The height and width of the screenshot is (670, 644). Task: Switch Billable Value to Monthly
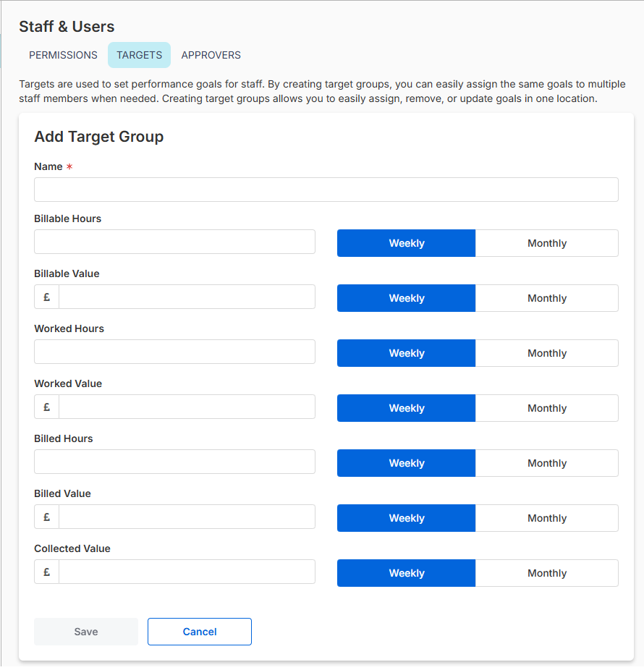point(546,298)
